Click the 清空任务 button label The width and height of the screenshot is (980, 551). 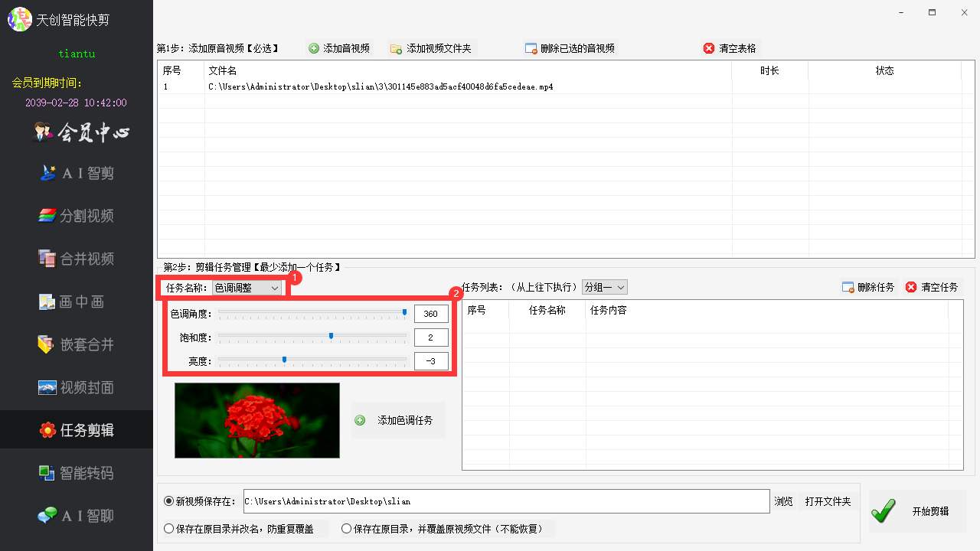pyautogui.click(x=939, y=287)
